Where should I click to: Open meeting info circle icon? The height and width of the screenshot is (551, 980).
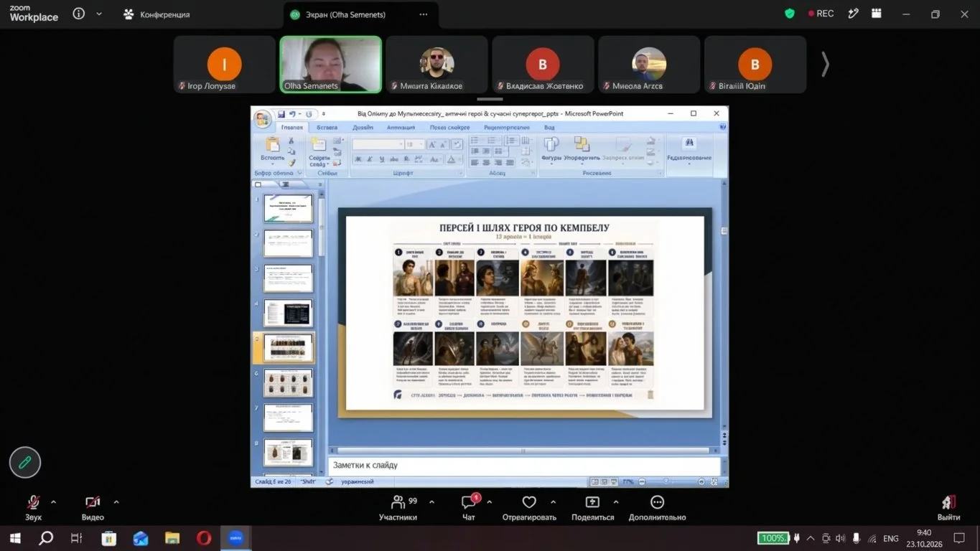click(79, 14)
